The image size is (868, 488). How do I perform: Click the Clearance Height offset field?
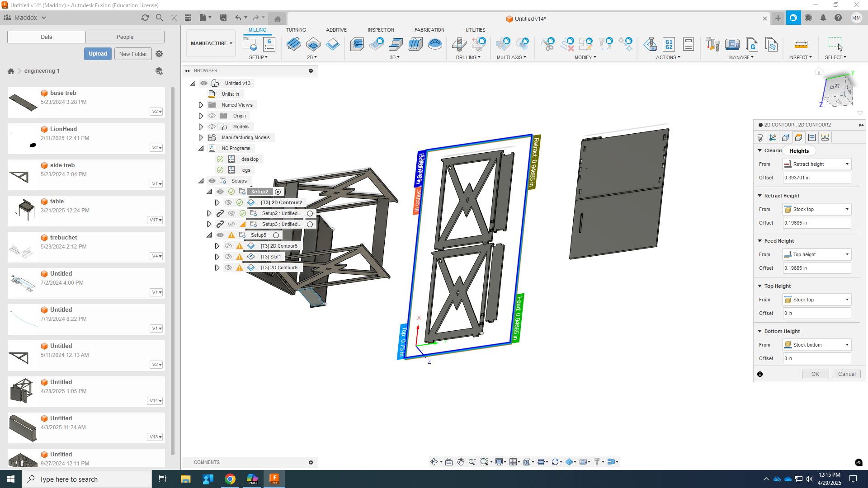(817, 178)
